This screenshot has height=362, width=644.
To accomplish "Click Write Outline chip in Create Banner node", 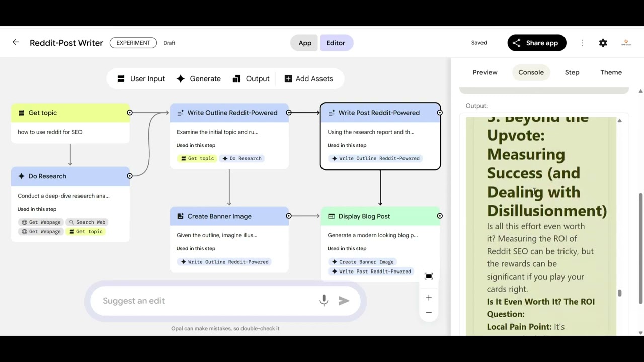I will 224,262.
